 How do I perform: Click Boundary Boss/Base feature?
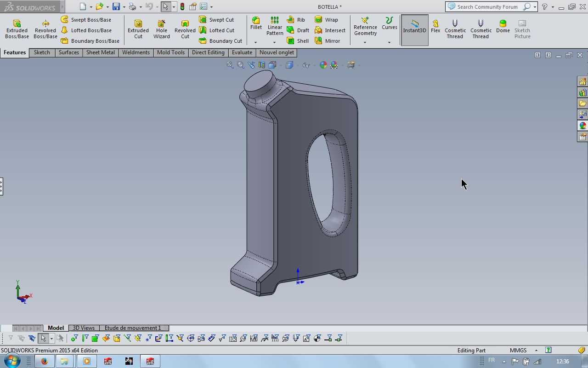tap(90, 41)
